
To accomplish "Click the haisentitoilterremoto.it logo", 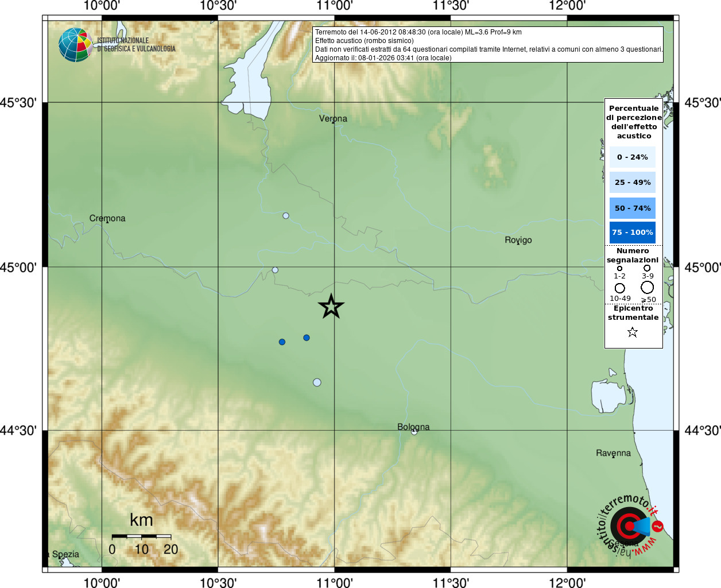I will 630,525.
